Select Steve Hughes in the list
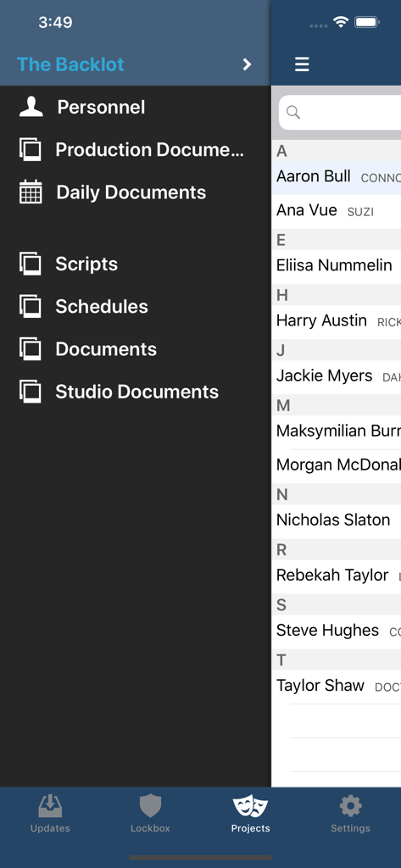 click(x=337, y=631)
